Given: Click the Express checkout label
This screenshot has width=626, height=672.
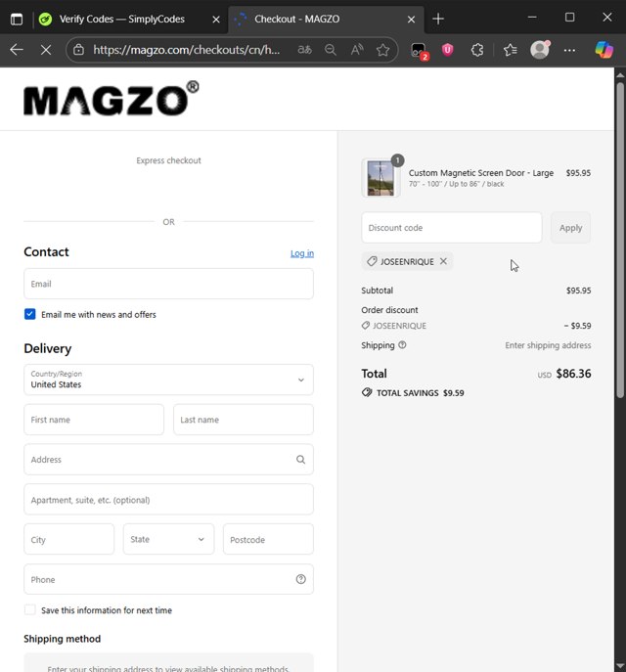Looking at the screenshot, I should 168,160.
